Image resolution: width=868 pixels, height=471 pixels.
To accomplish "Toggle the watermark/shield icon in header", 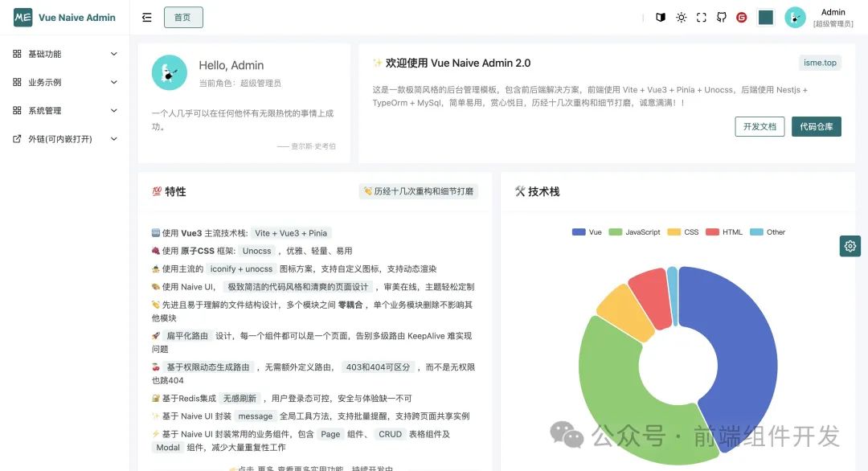I will click(x=661, y=17).
